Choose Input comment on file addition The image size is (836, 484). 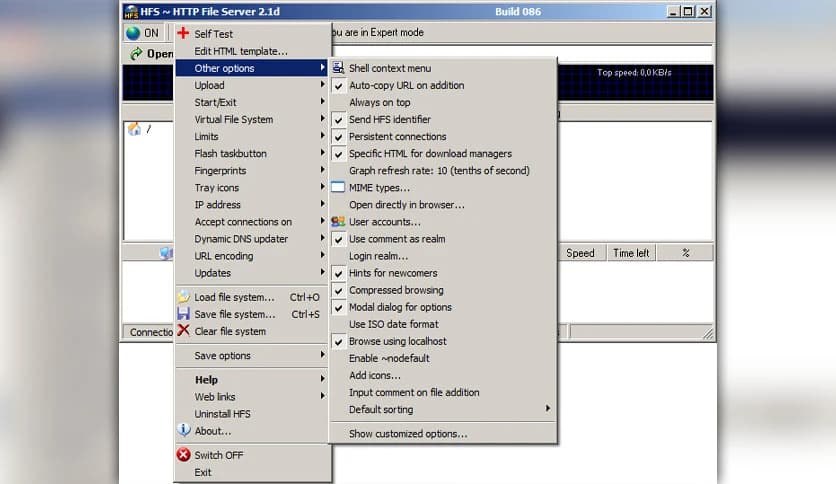pos(443,392)
